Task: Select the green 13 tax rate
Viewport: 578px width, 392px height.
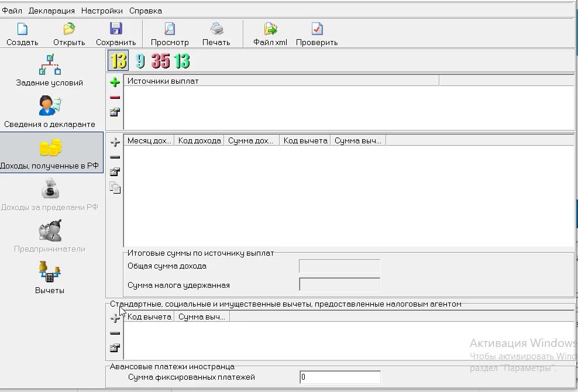Action: click(x=182, y=60)
